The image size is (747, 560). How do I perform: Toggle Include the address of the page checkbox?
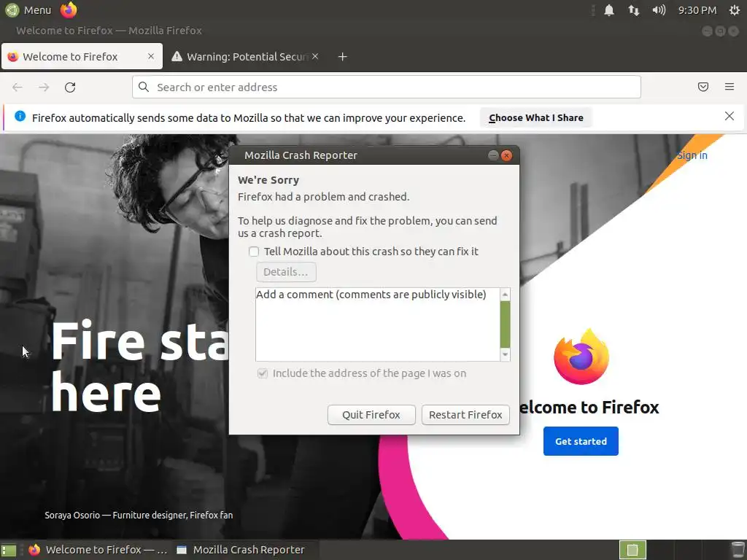click(x=263, y=373)
